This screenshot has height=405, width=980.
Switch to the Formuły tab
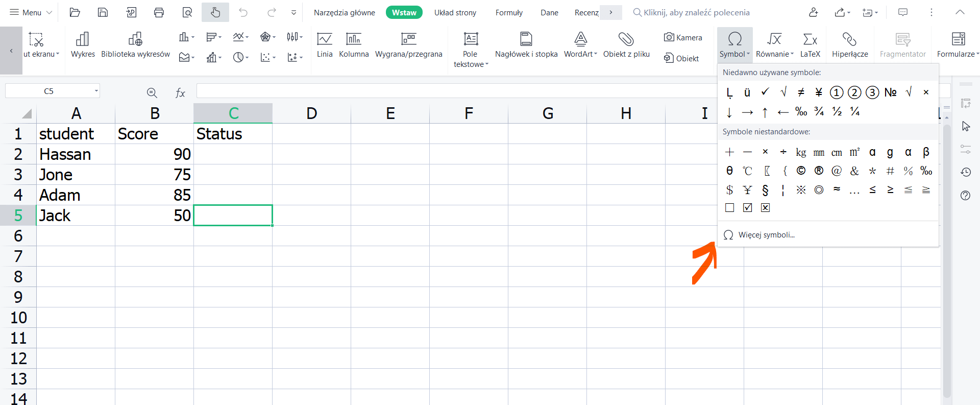[509, 12]
